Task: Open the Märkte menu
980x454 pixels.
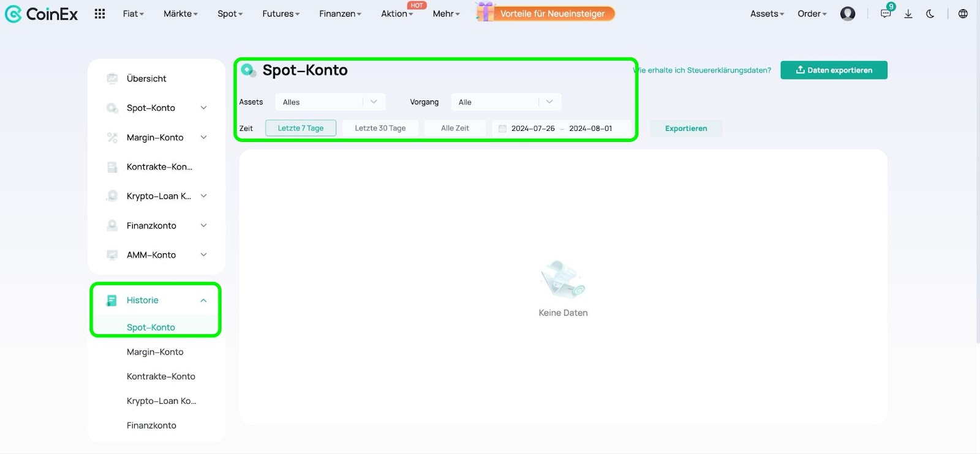Action: [x=181, y=13]
